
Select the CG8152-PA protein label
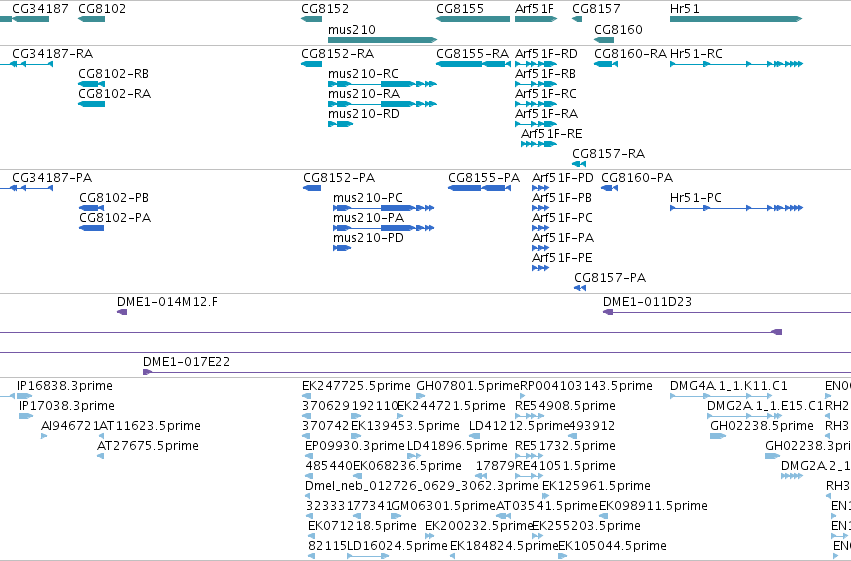pos(339,178)
